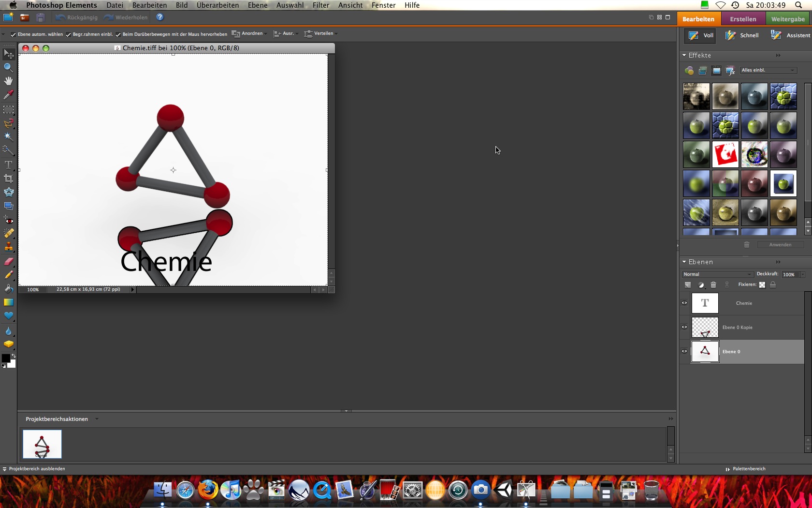Select the Healing Brush bandage tool

(8, 233)
